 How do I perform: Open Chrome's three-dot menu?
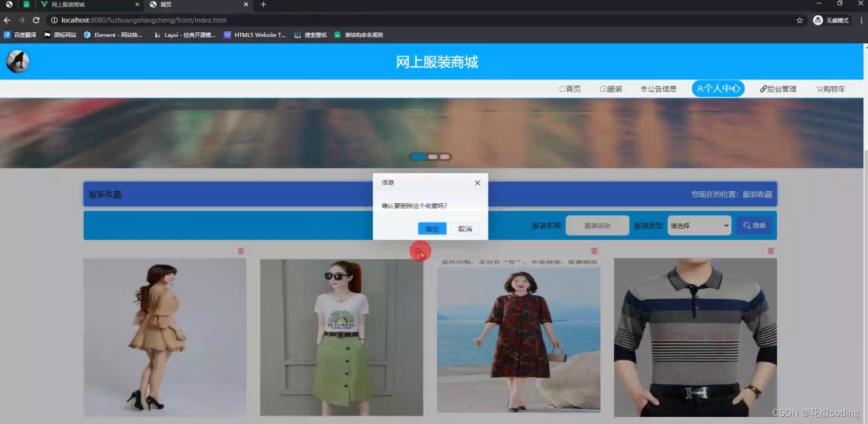tap(861, 20)
